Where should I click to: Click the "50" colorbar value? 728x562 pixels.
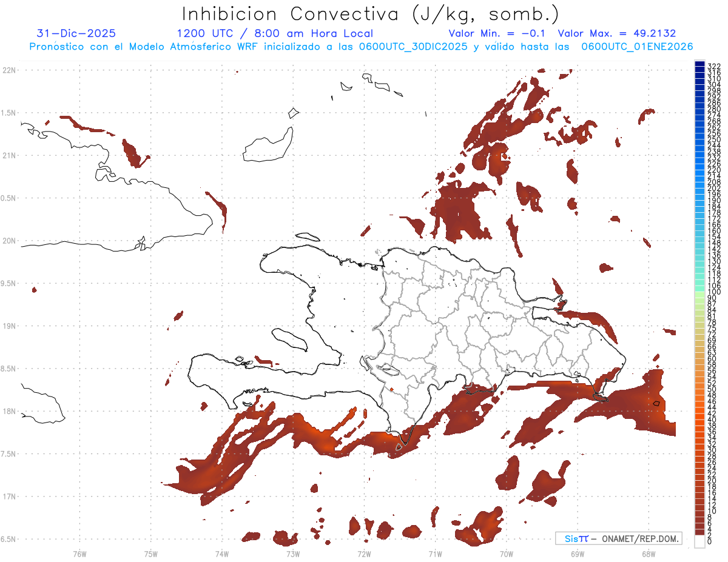pyautogui.click(x=712, y=389)
